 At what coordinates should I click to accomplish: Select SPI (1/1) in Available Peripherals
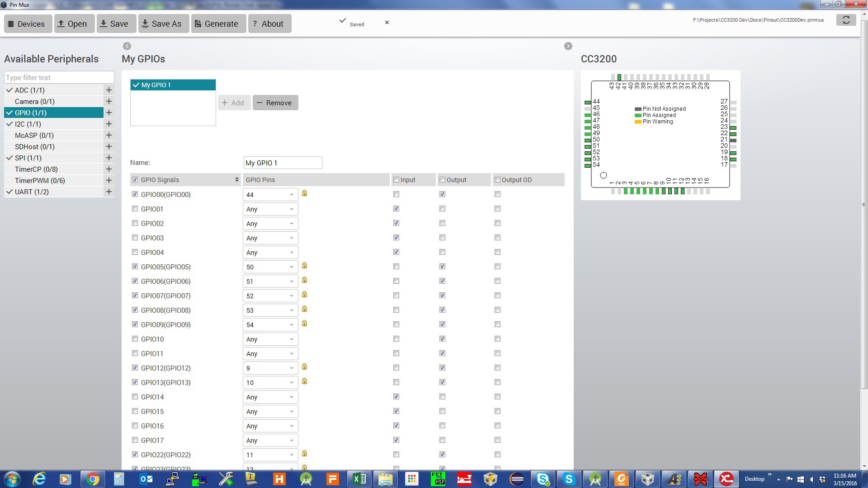coord(54,158)
